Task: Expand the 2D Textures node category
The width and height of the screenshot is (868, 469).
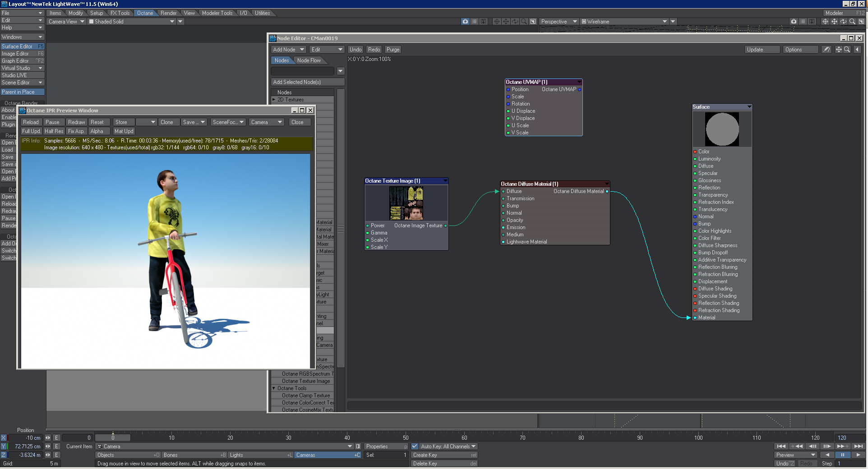Action: tap(274, 100)
